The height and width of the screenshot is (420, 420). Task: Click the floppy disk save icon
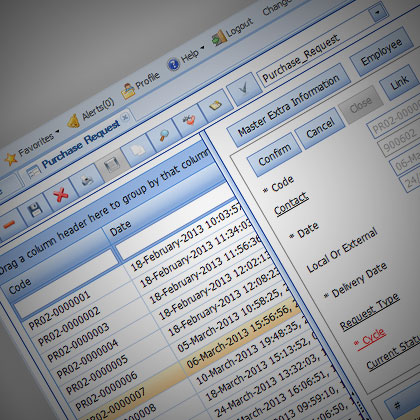(35, 210)
